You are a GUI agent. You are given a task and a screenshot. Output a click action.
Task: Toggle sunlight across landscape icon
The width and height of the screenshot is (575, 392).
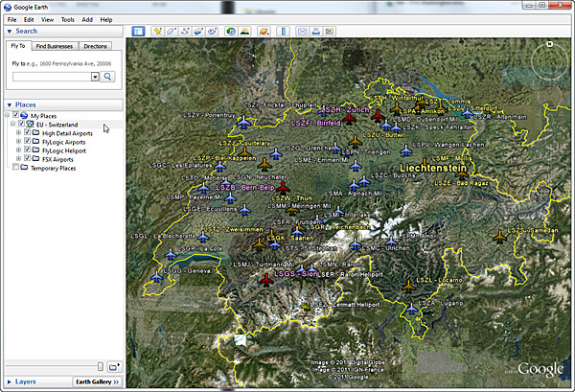[x=245, y=32]
